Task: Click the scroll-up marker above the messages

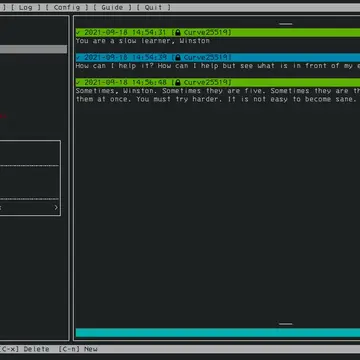Action: (x=286, y=24)
